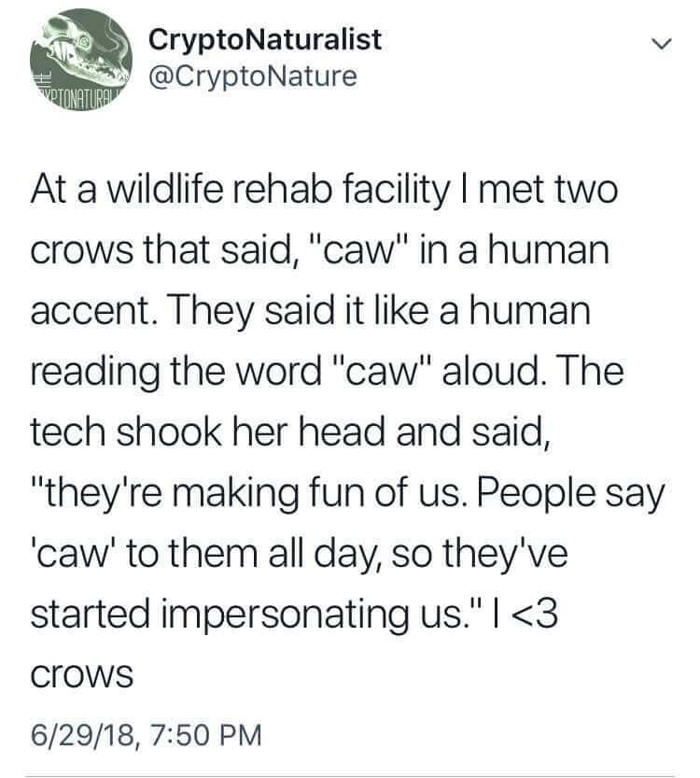Open the CryptoNaturalist display name profile
The height and width of the screenshot is (778, 700).
coord(265,38)
